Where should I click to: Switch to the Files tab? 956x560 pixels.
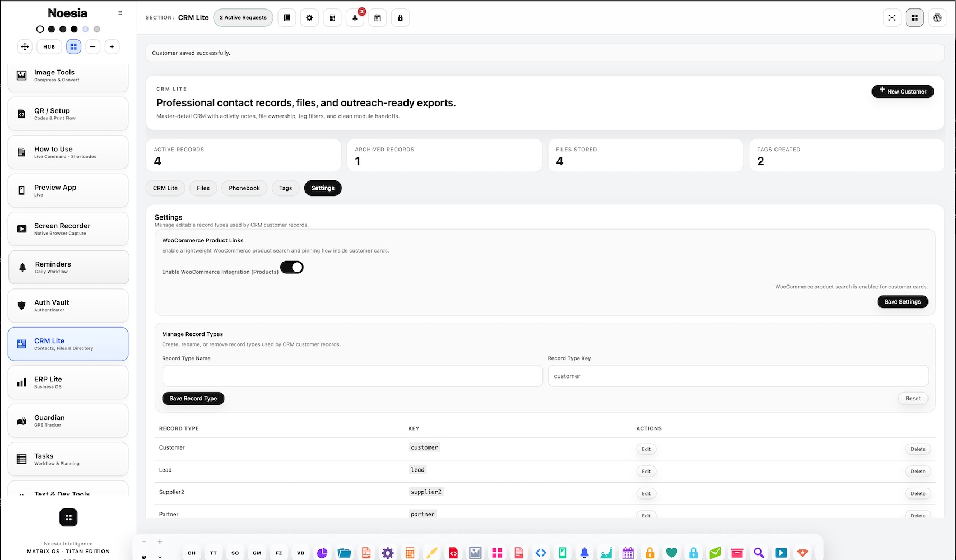tap(203, 188)
